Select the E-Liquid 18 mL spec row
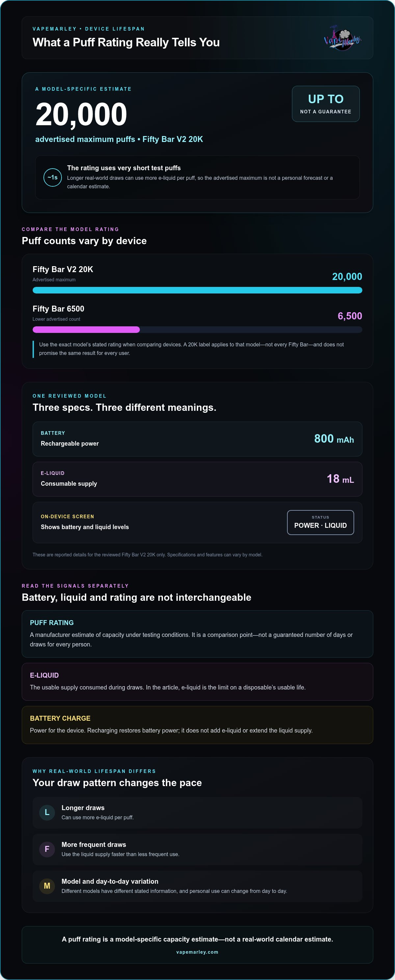Viewport: 395px width, 980px height. click(x=197, y=479)
